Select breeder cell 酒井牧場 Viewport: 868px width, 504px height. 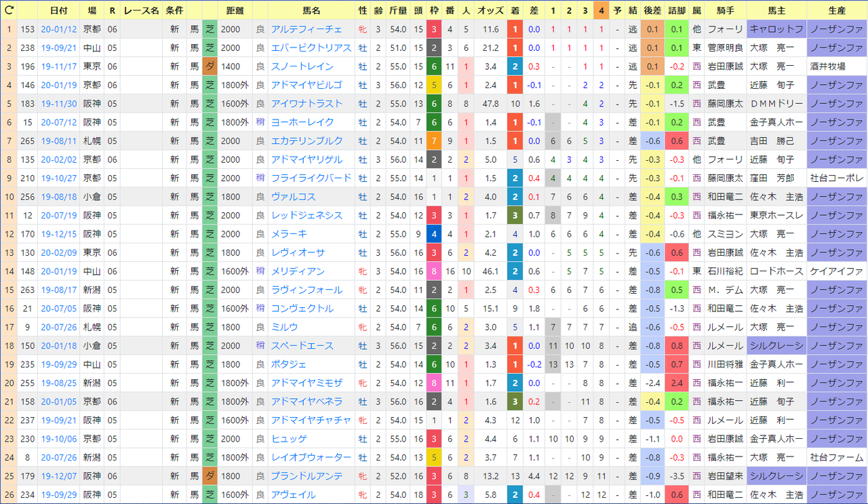(x=837, y=66)
